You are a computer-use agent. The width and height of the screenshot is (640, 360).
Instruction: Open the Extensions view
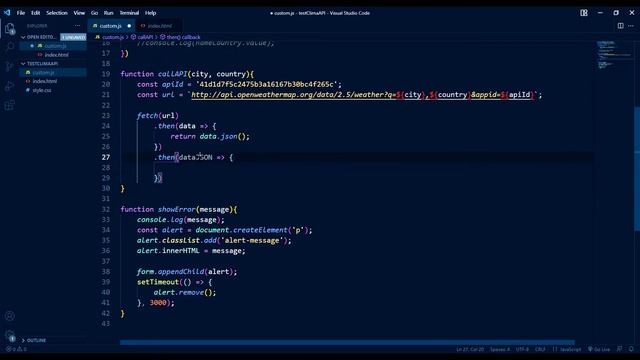tap(10, 105)
